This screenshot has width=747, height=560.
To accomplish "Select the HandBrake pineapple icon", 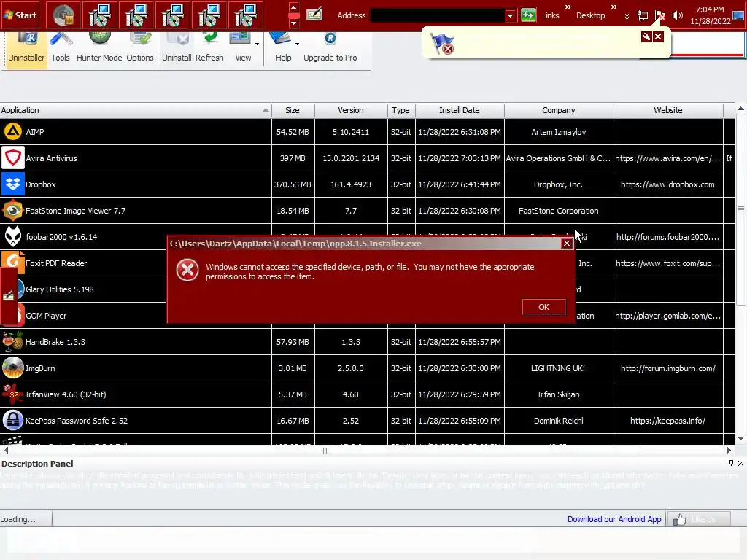I will point(13,341).
